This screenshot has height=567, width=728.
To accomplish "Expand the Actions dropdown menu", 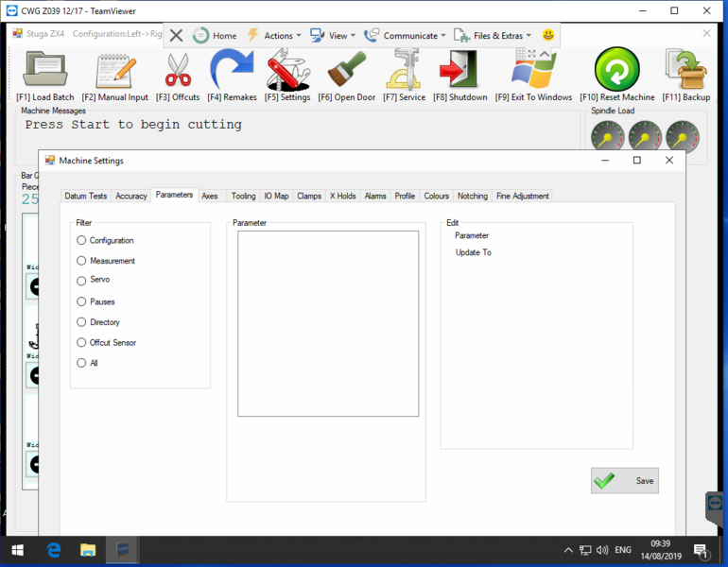I will click(x=274, y=35).
